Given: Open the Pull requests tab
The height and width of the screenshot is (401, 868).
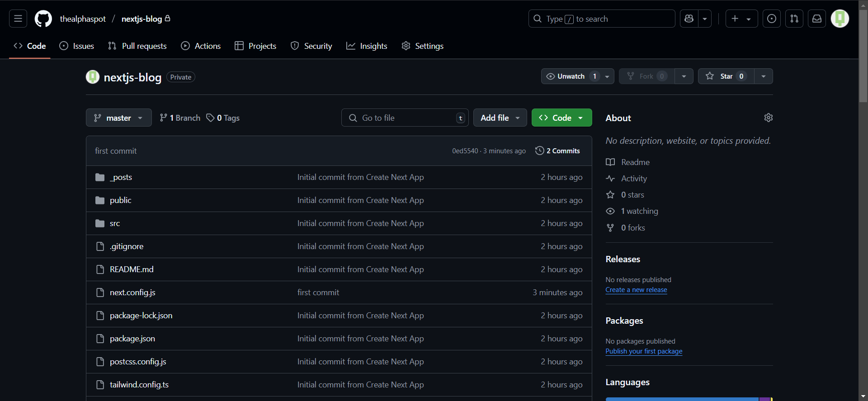Looking at the screenshot, I should click(x=137, y=46).
